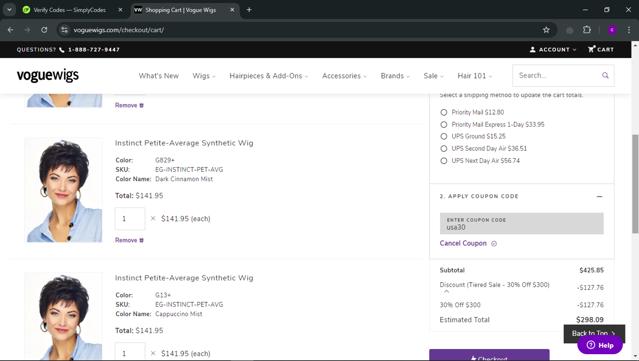Select Priority Mail Express 1-Day shipping
Screen dimensions: 639x361
click(444, 125)
